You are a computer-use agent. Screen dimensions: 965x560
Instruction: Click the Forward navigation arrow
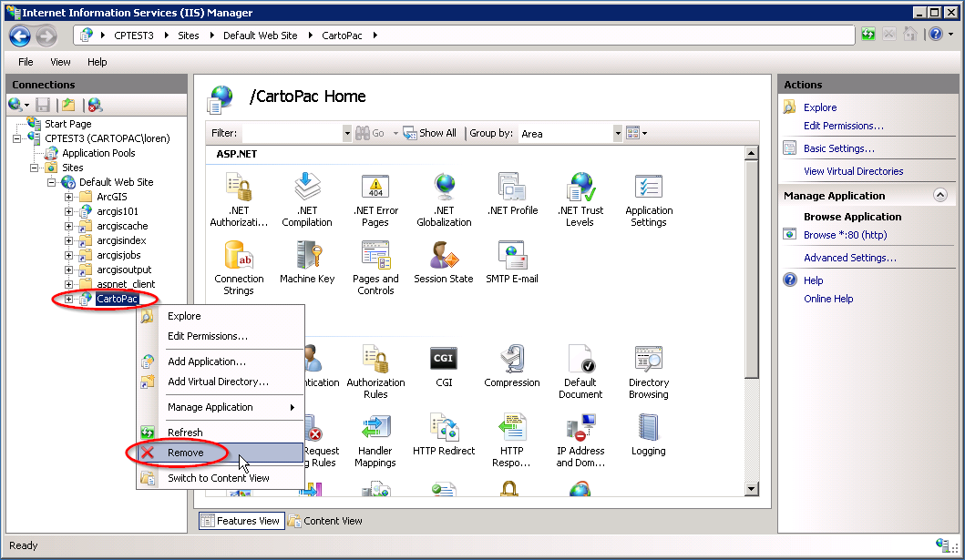(46, 36)
